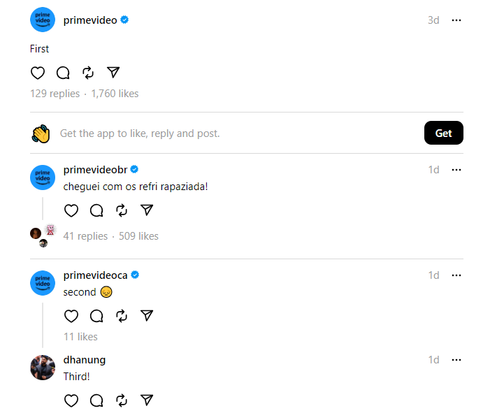Like the primevideoca 'second' reply

(x=71, y=316)
